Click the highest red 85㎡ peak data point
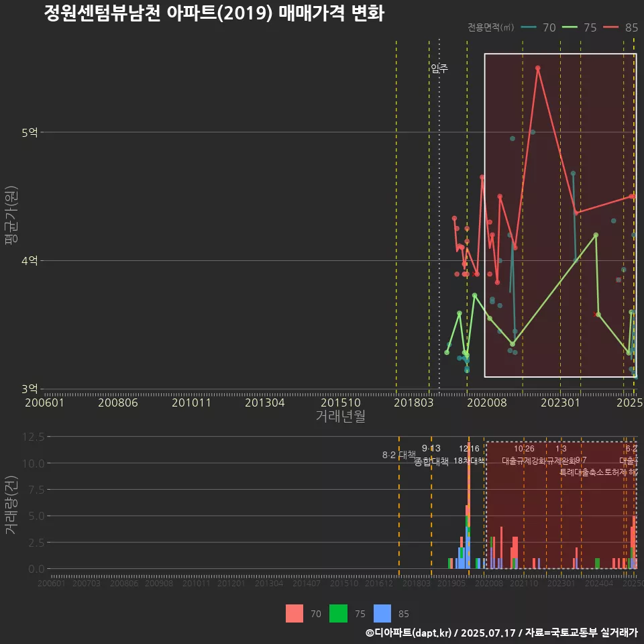The image size is (644, 644). tap(537, 68)
